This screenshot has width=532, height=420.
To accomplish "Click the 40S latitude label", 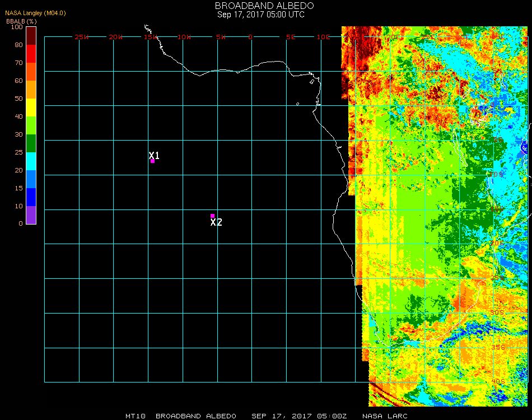I will pos(497,381).
